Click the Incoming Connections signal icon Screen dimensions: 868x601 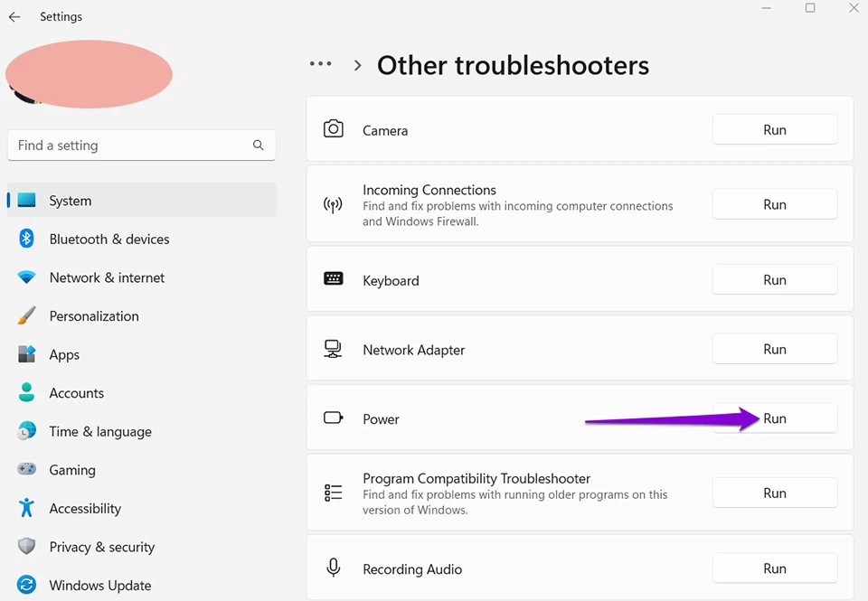334,204
